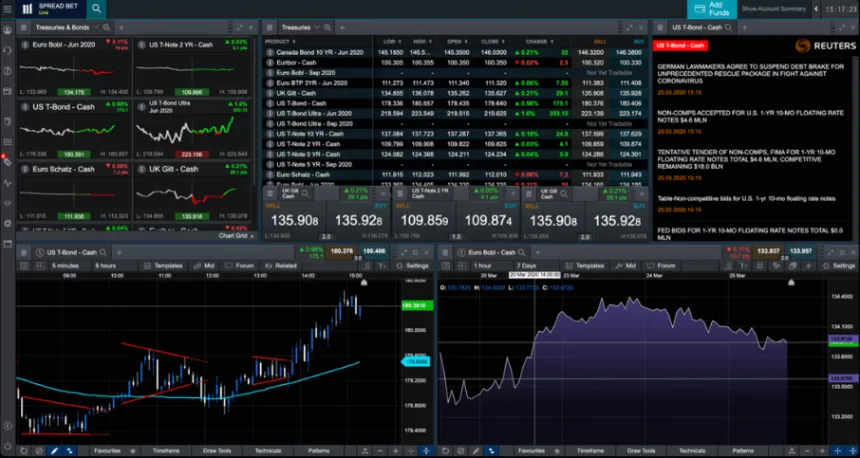Zoom out with minus on T-Bond chart toolbar

coord(380,451)
